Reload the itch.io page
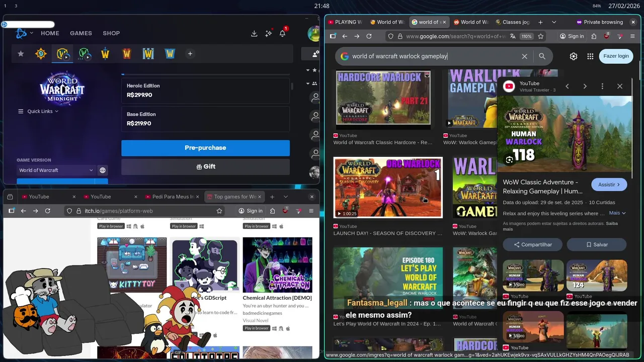The image size is (644, 362). click(48, 211)
